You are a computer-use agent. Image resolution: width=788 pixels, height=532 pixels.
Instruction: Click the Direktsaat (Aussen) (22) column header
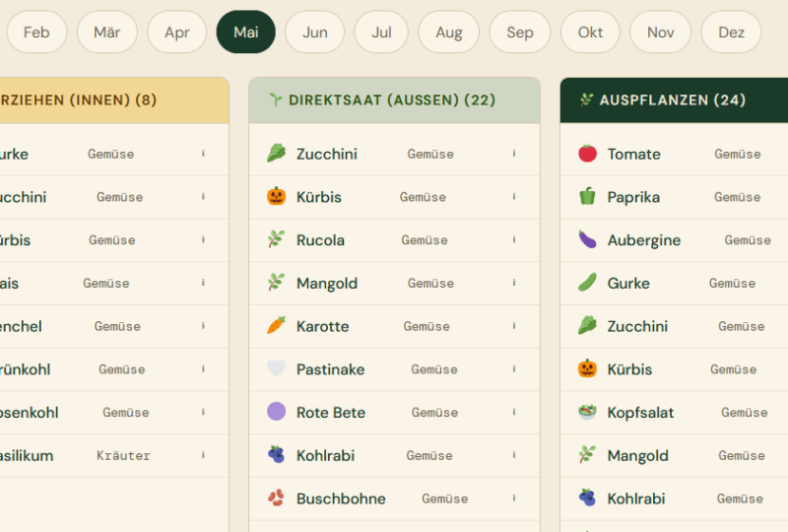click(x=395, y=100)
